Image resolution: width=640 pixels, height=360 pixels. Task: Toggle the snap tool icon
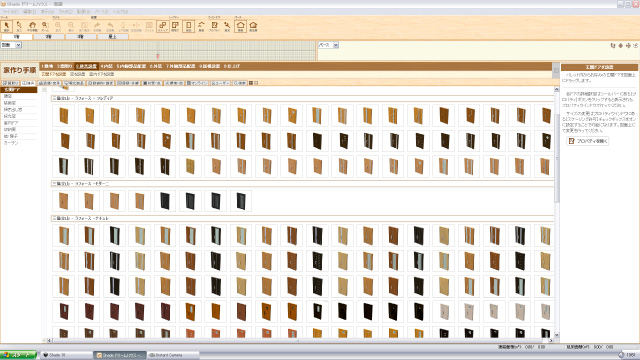click(x=162, y=26)
